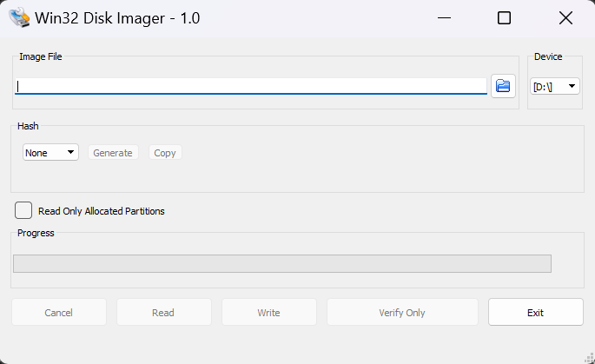Expand the Device drive dropdown
The width and height of the screenshot is (595, 364).
pyautogui.click(x=555, y=86)
